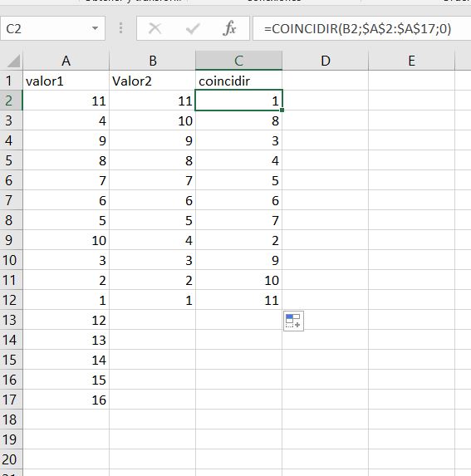Select row 2 header
The image size is (471, 476).
[x=12, y=101]
